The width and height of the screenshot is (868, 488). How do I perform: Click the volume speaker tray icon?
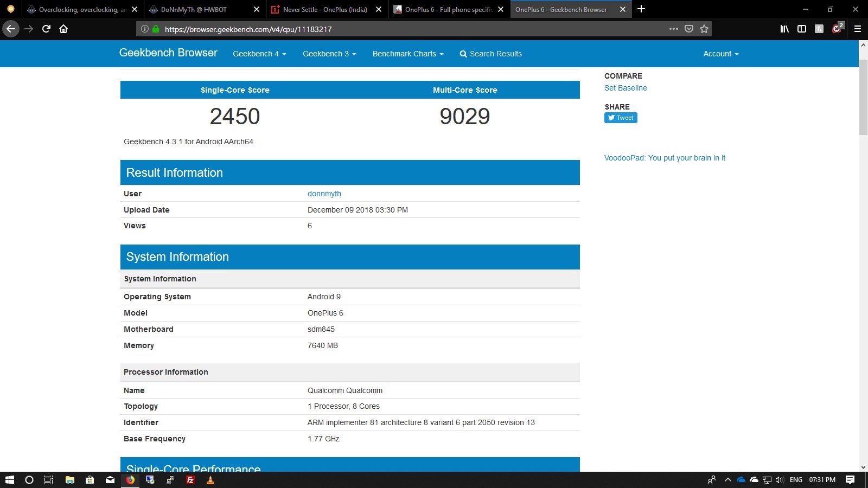coord(780,480)
